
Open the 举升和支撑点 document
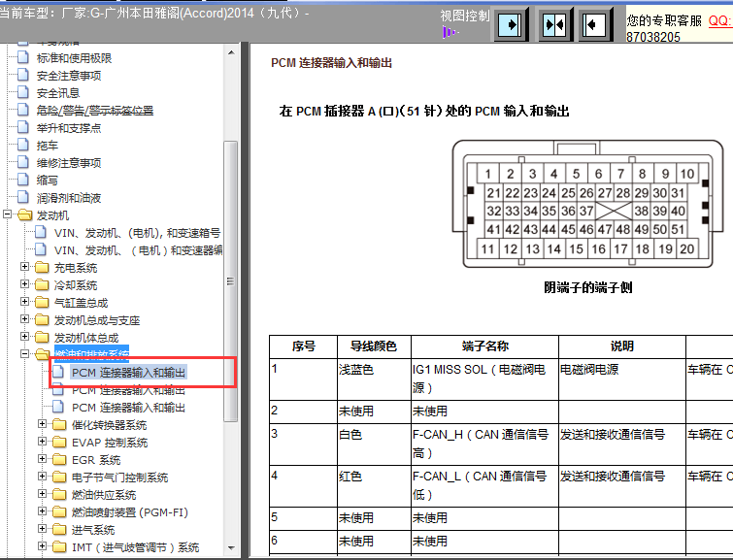click(69, 128)
